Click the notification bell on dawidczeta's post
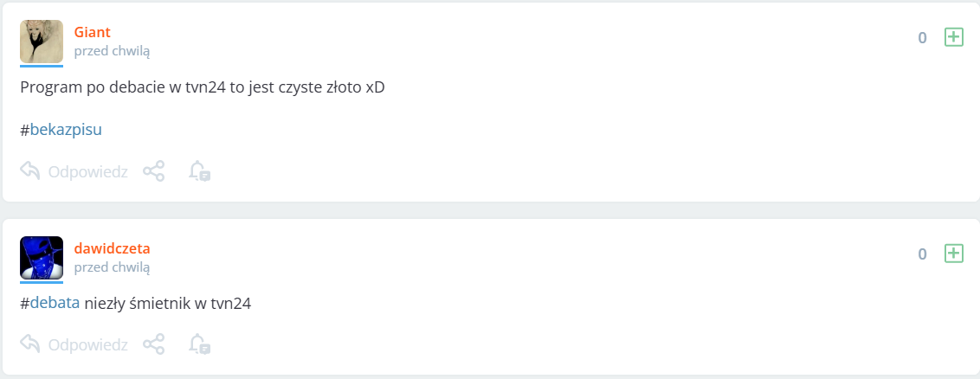The width and height of the screenshot is (980, 379). [x=199, y=344]
